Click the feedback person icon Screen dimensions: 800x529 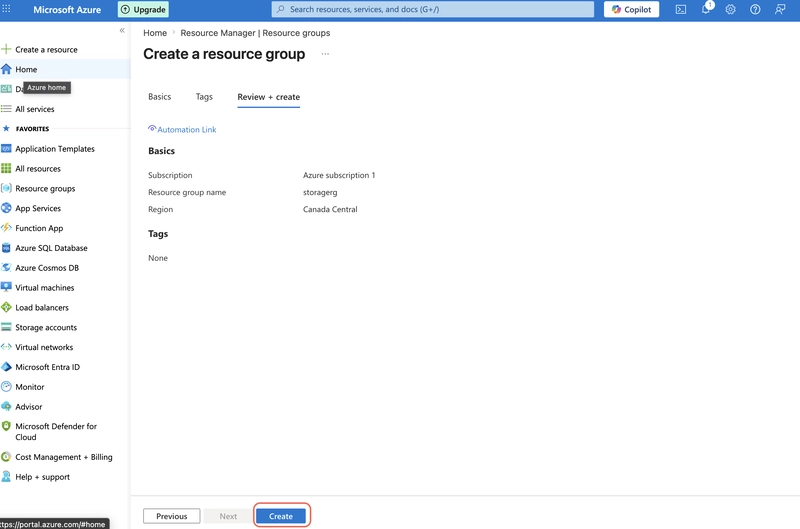pyautogui.click(x=780, y=9)
